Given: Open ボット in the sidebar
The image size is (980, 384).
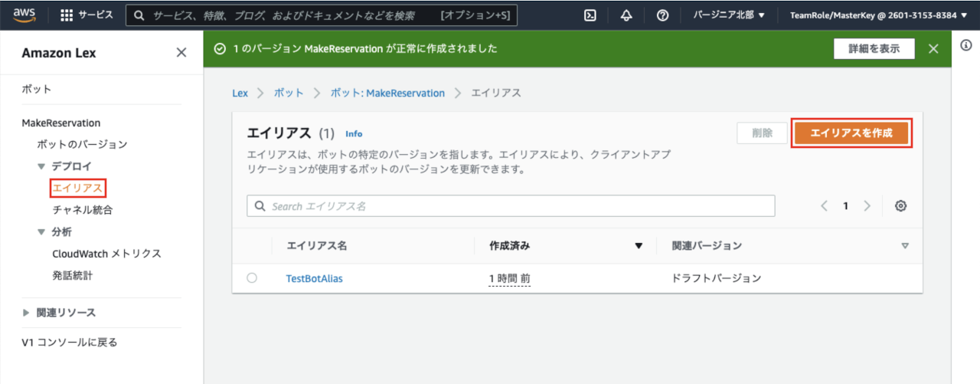Looking at the screenshot, I should pyautogui.click(x=37, y=89).
